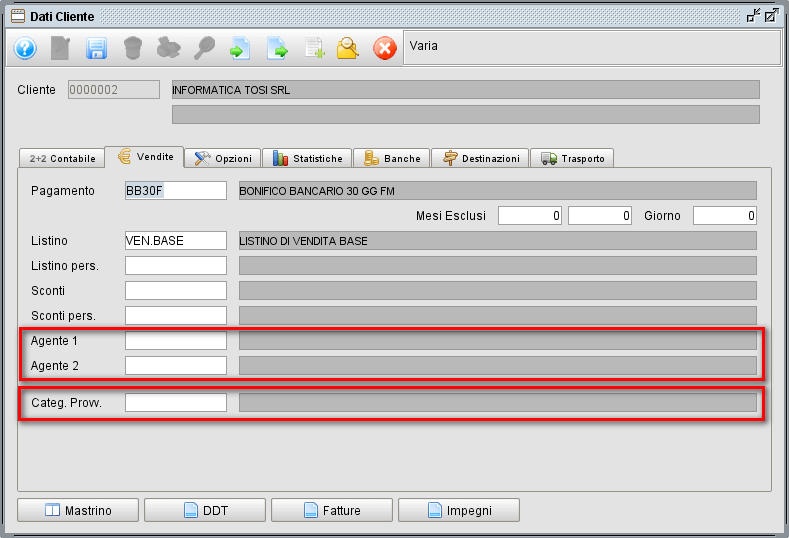Click the Pagamento label
Image resolution: width=789 pixels, height=538 pixels.
[63, 191]
